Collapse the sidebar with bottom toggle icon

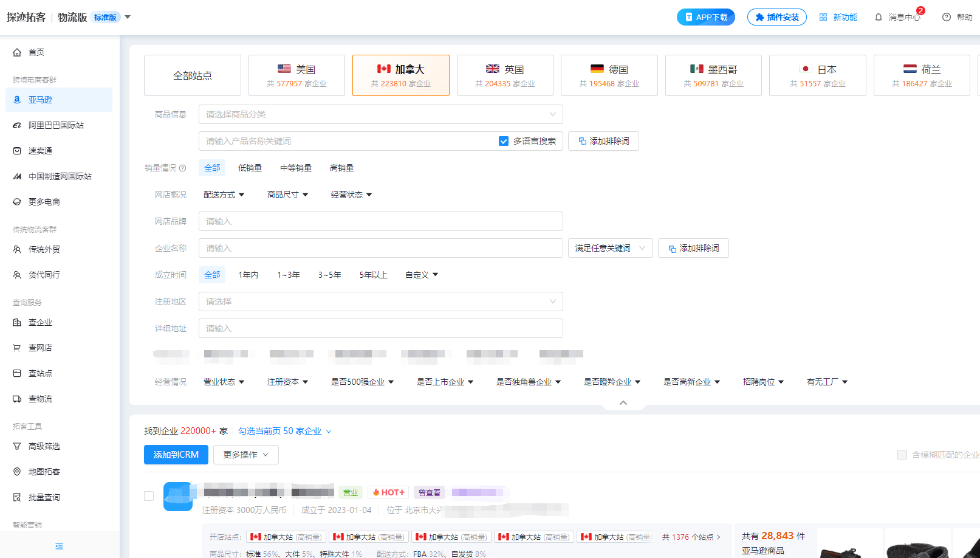point(59,546)
